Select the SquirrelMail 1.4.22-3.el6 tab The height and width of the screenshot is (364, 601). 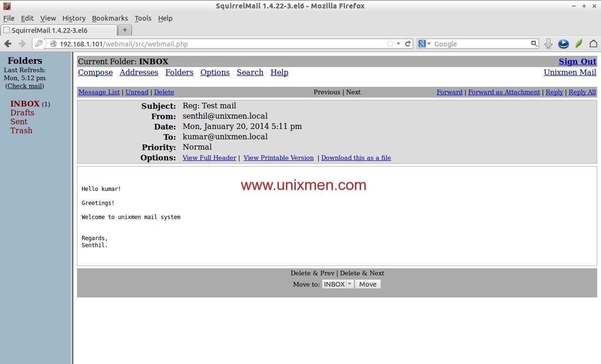[x=59, y=30]
